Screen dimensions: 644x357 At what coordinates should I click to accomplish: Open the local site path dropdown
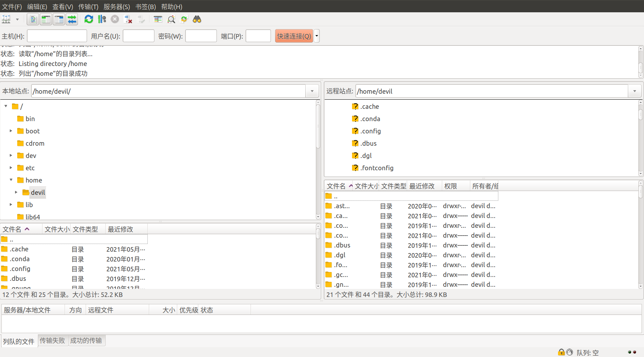312,91
